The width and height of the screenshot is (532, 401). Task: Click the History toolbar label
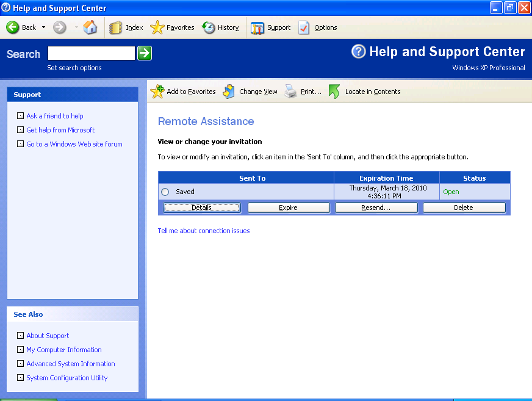(228, 27)
